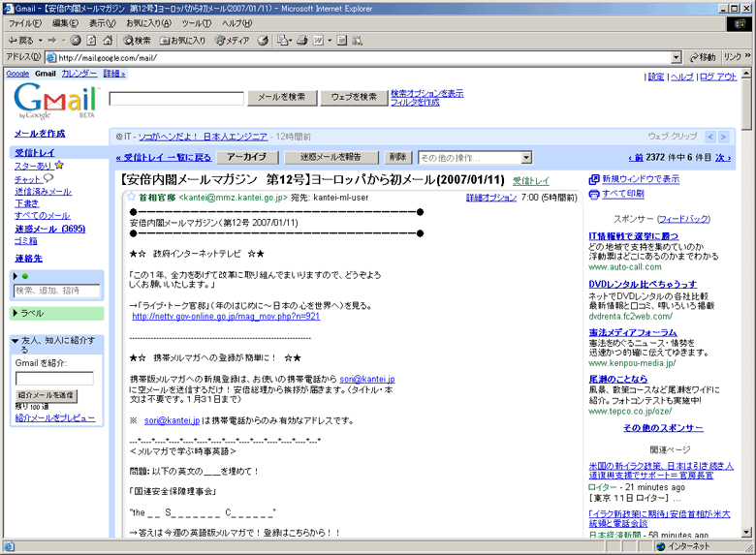Click the 新規ウィンドウで表示 window icon
756x555 pixels.
594,179
